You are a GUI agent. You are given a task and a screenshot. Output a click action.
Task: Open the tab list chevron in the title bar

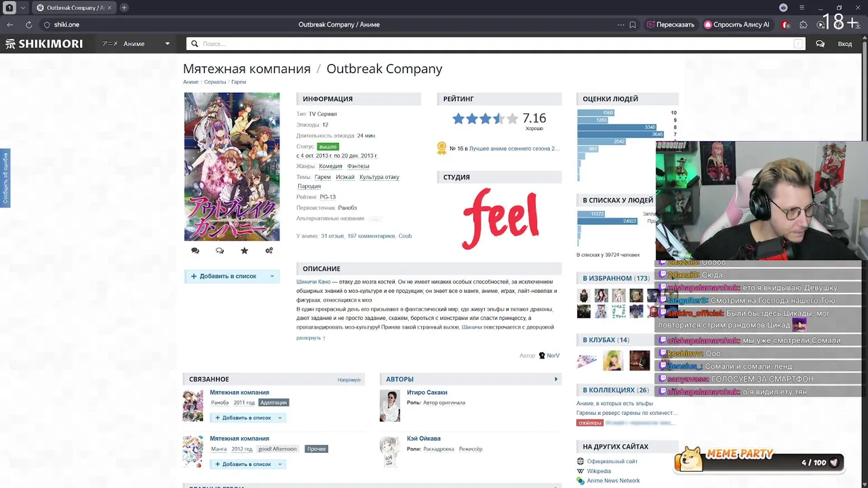tap(23, 7)
